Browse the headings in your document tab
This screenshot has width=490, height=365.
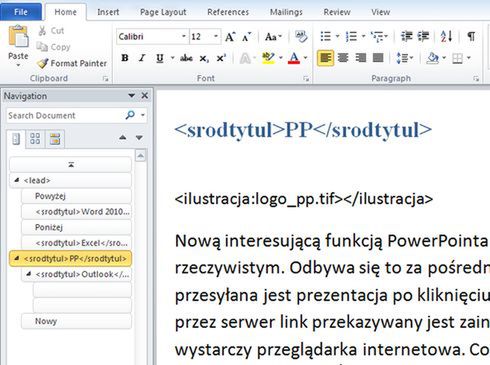click(x=16, y=139)
